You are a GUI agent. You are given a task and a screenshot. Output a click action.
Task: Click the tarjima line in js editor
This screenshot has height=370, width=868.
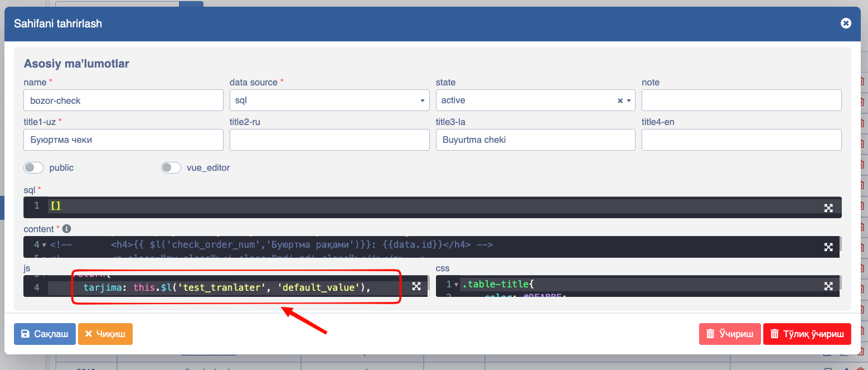click(x=227, y=287)
